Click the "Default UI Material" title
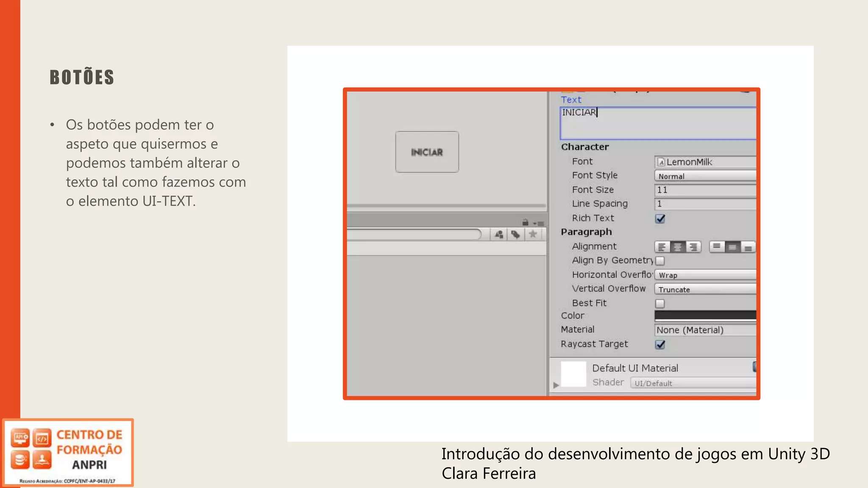The image size is (868, 488). (x=635, y=368)
